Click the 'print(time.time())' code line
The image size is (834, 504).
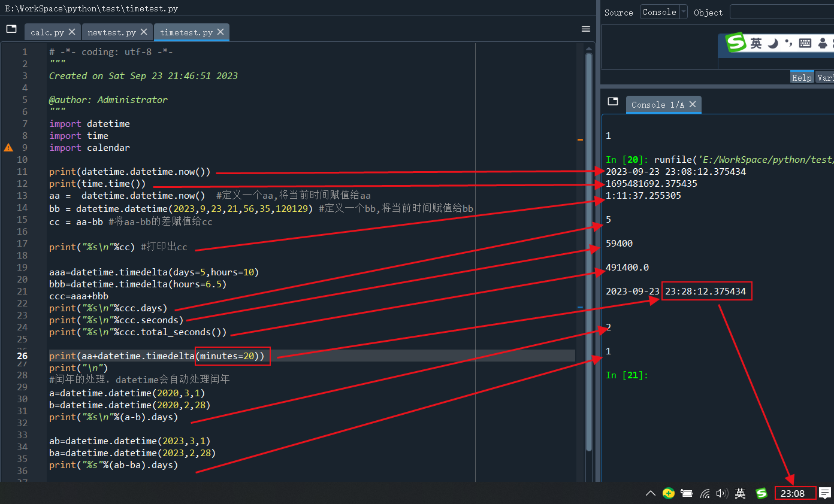click(x=97, y=183)
